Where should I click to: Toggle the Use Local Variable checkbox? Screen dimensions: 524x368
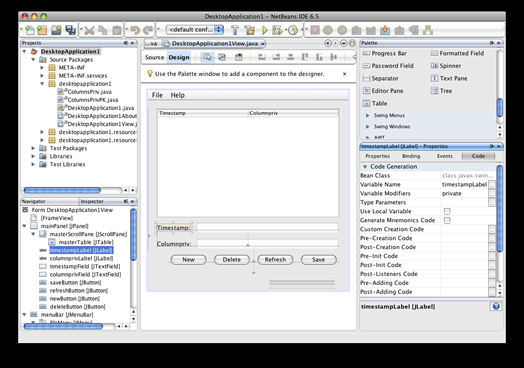[x=447, y=211]
